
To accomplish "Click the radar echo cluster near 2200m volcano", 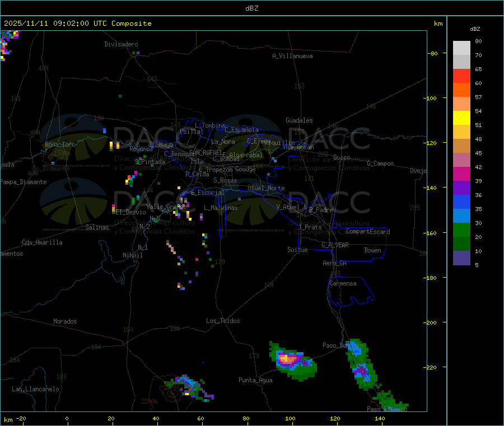I will coord(190,388).
